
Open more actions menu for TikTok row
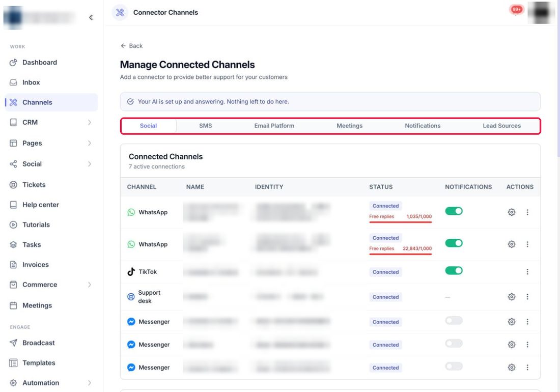tap(527, 272)
